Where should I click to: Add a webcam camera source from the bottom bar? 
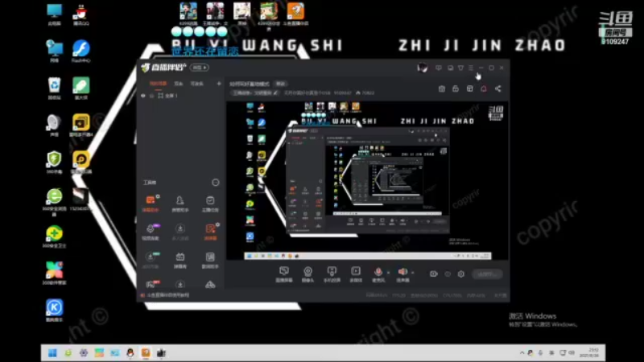click(x=308, y=274)
